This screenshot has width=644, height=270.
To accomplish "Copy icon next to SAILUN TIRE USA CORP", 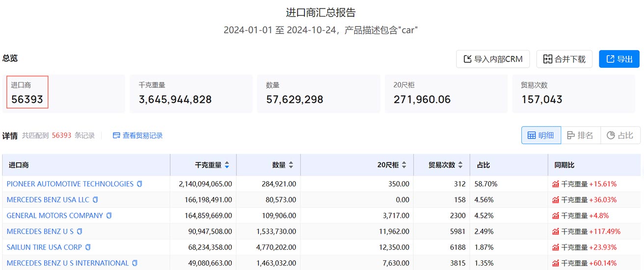I will click(x=88, y=247).
